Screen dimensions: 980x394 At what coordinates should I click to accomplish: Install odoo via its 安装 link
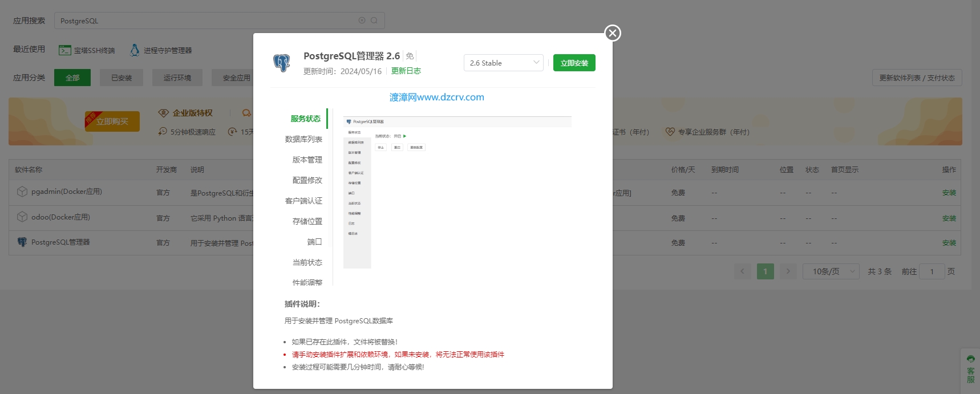(949, 218)
